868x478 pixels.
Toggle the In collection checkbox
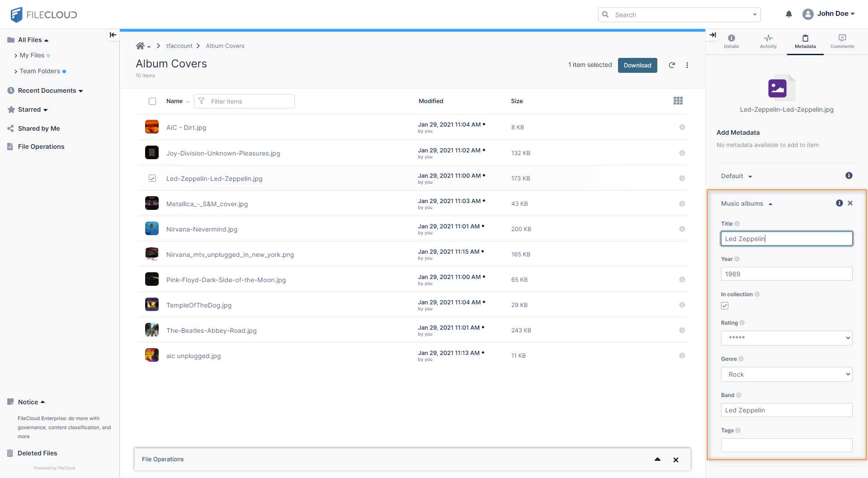point(725,306)
